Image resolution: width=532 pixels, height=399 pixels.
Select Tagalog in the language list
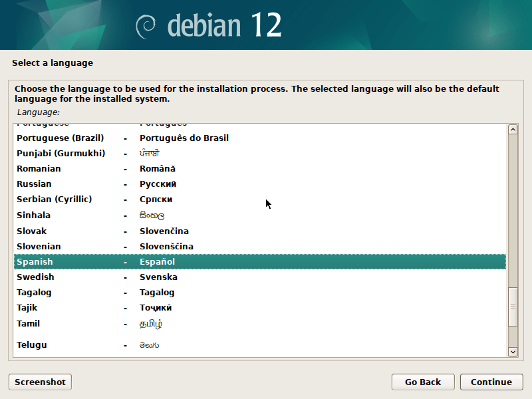(260, 292)
